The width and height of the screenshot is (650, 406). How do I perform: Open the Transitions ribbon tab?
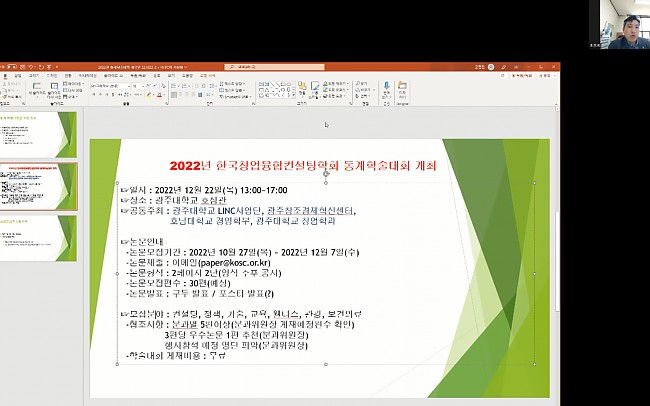(x=68, y=76)
